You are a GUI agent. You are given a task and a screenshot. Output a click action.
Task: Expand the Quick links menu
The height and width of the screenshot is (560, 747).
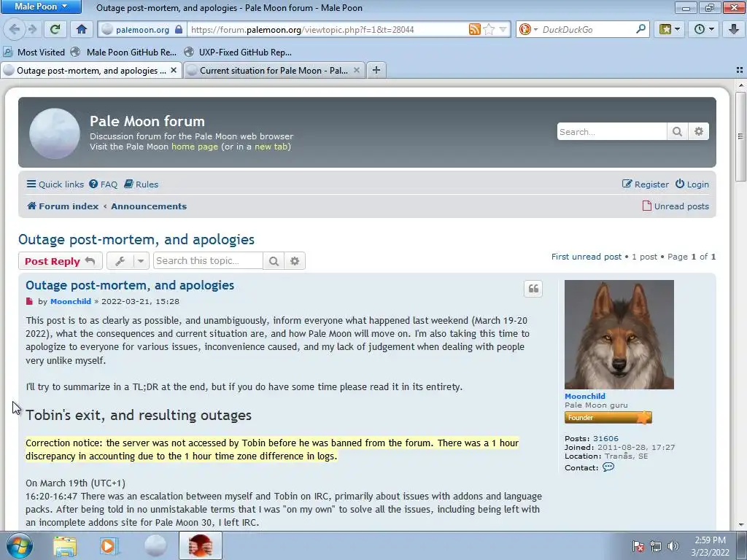pyautogui.click(x=55, y=184)
